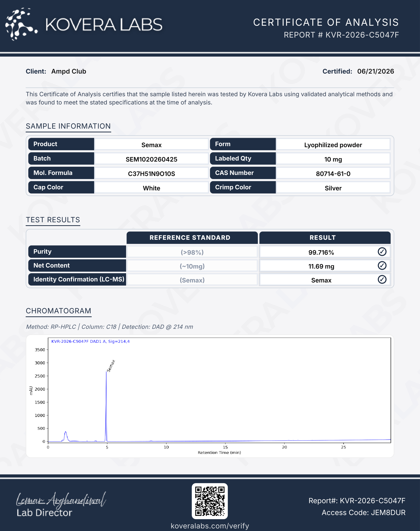Image resolution: width=420 pixels, height=531 pixels.
Task: Click the Purity row label
Action: click(x=77, y=252)
